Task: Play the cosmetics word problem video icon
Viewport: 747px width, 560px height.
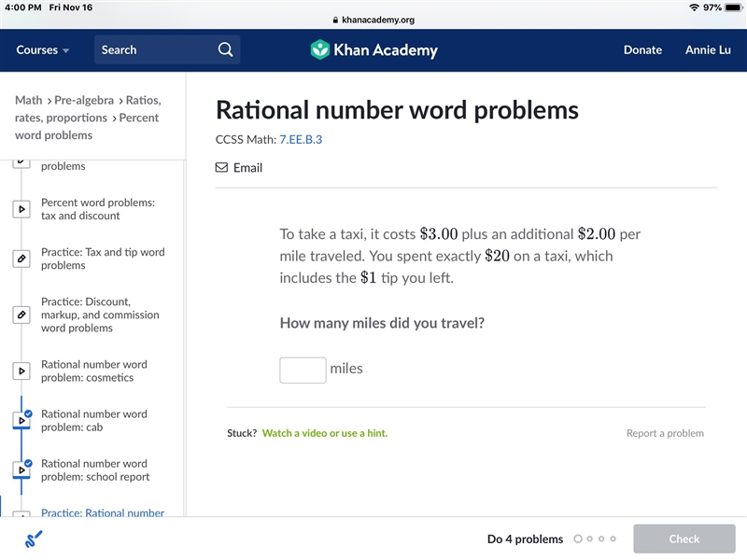Action: tap(21, 371)
